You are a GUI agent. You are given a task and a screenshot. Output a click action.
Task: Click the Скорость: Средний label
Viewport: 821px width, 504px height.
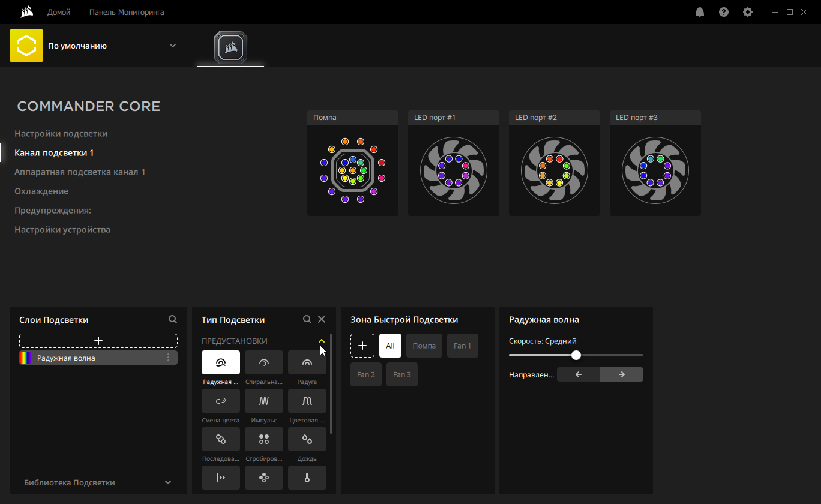[x=543, y=341]
